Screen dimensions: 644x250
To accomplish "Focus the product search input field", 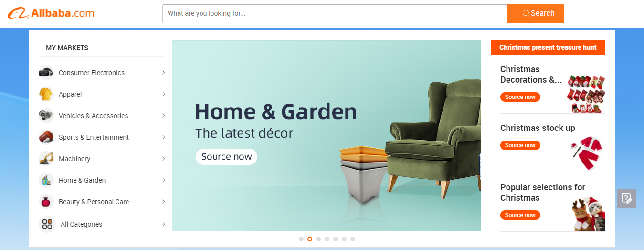I will click(335, 14).
